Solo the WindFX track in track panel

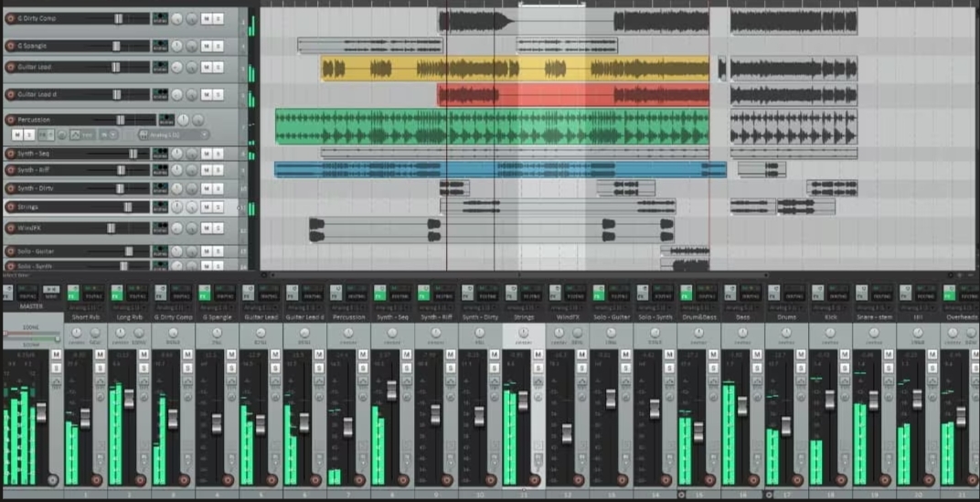click(218, 229)
